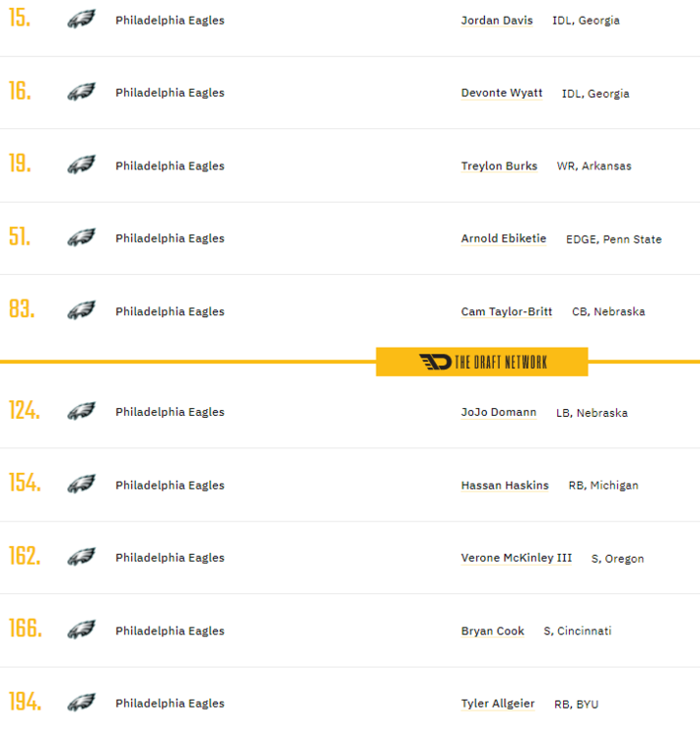Viewport: 700px width, 739px height.
Task: Click the Eagles logo beside pick 124
Action: point(81,412)
